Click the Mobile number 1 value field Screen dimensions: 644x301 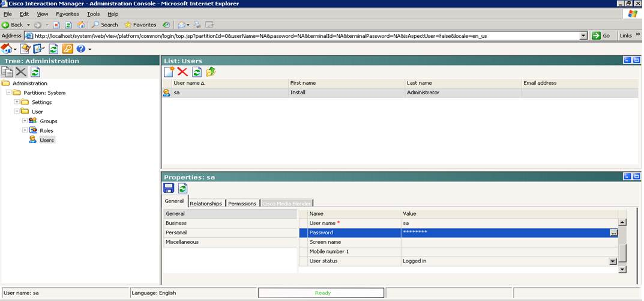coord(510,252)
